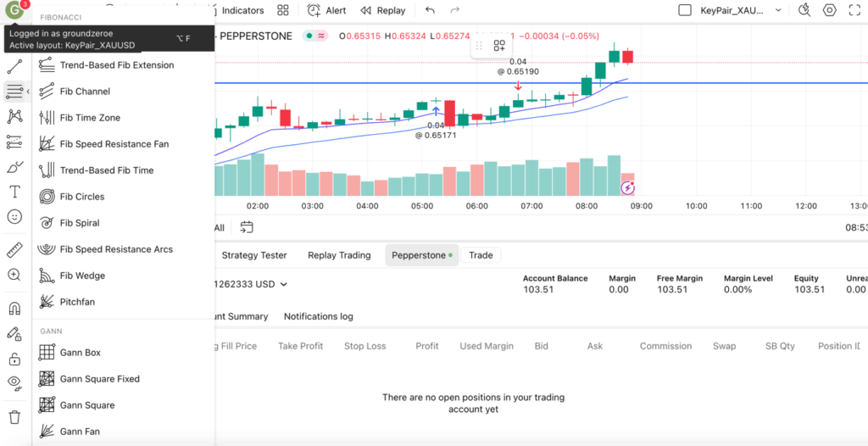Enter fullscreen mode
The width and height of the screenshot is (868, 446).
pyautogui.click(x=854, y=10)
